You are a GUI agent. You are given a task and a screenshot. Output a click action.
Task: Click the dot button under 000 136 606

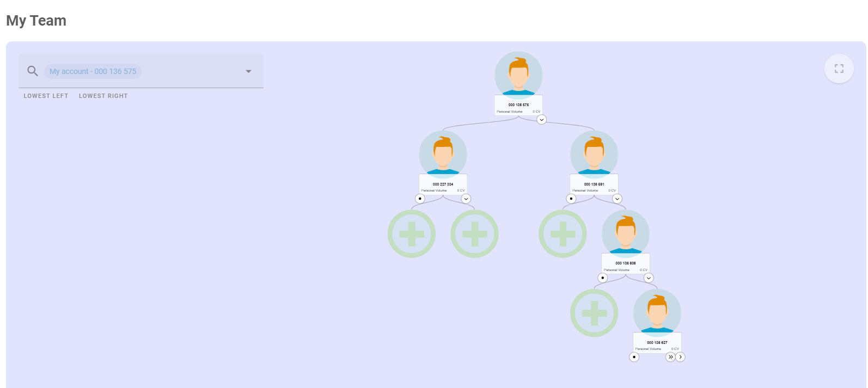[x=602, y=278]
